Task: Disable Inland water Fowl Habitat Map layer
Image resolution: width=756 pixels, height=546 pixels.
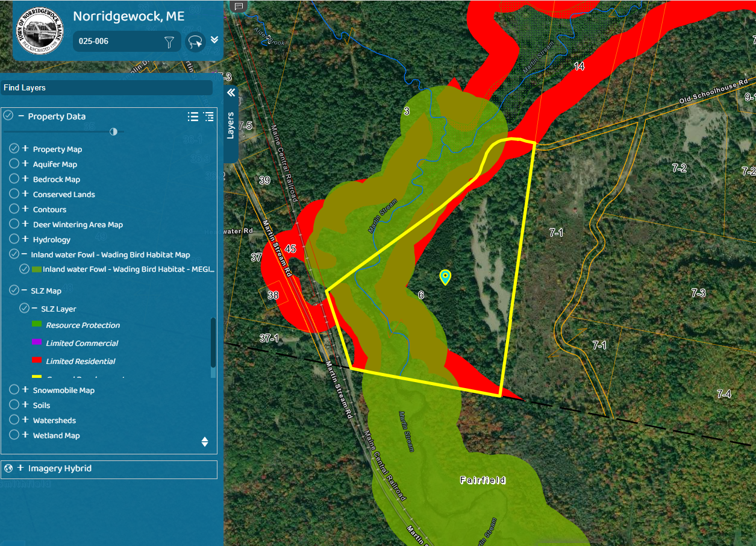Action: coord(14,254)
